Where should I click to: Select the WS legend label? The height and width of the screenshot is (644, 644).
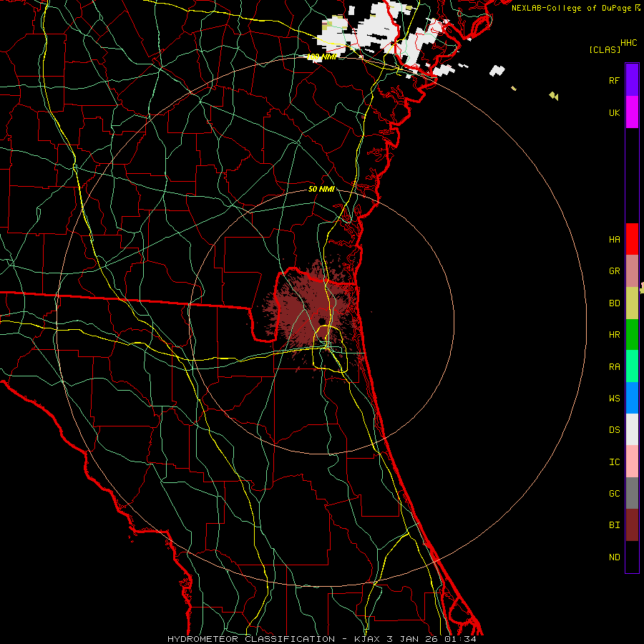pyautogui.click(x=614, y=399)
